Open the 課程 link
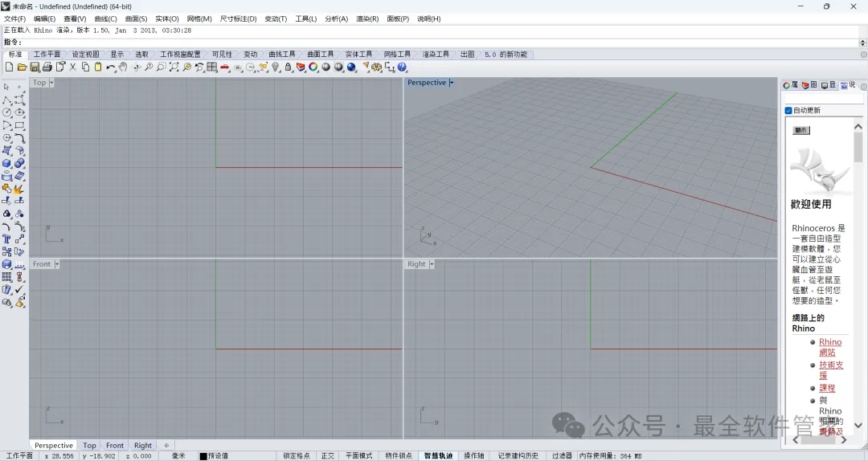 [827, 388]
